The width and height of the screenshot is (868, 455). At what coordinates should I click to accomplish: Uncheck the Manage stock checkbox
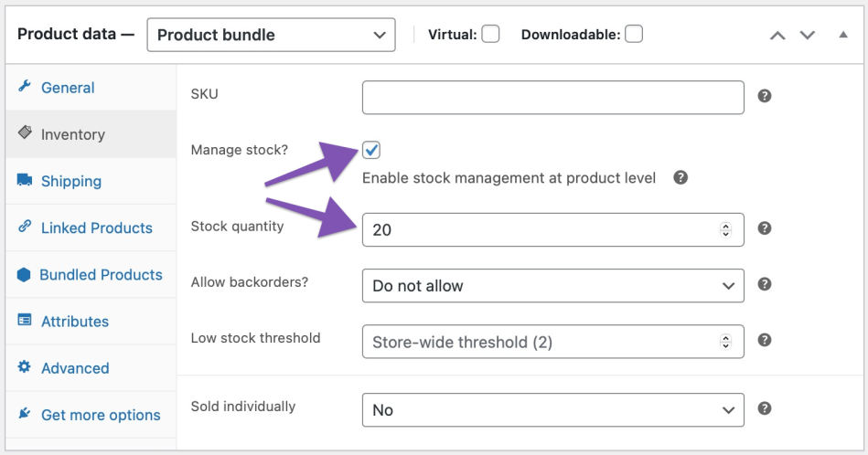pyautogui.click(x=371, y=150)
